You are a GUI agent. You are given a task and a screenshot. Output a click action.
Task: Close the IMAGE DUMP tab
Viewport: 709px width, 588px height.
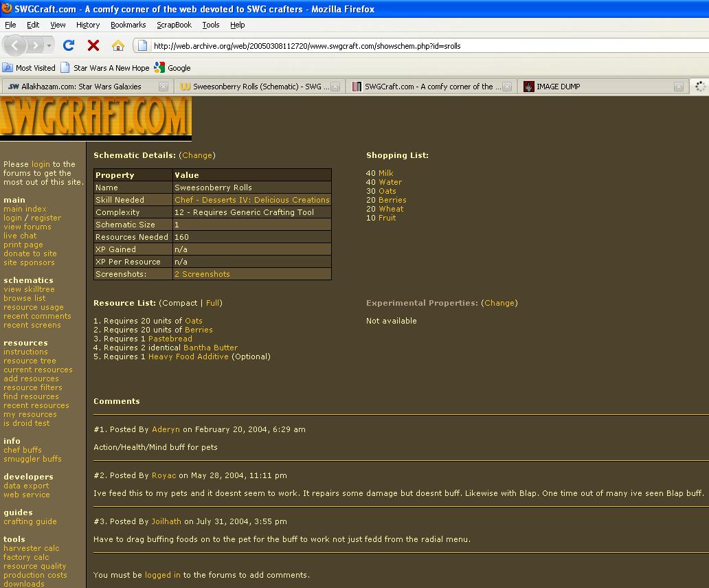point(678,87)
